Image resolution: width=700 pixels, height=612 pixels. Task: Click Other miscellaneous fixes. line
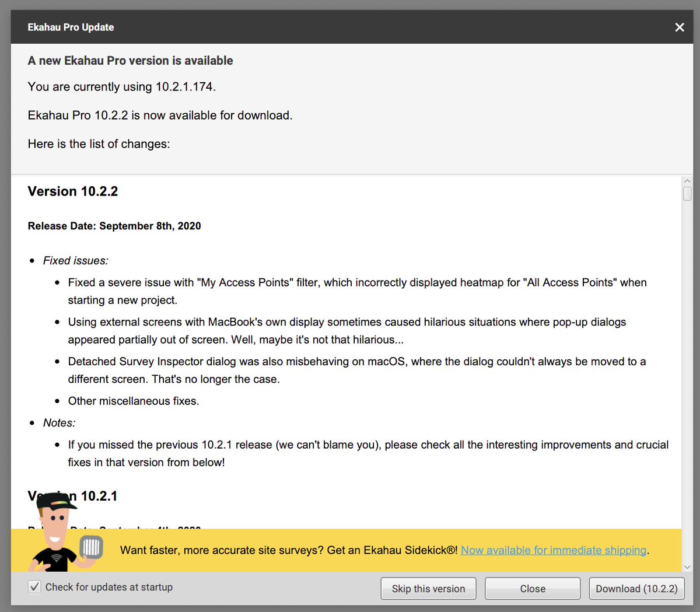point(134,401)
